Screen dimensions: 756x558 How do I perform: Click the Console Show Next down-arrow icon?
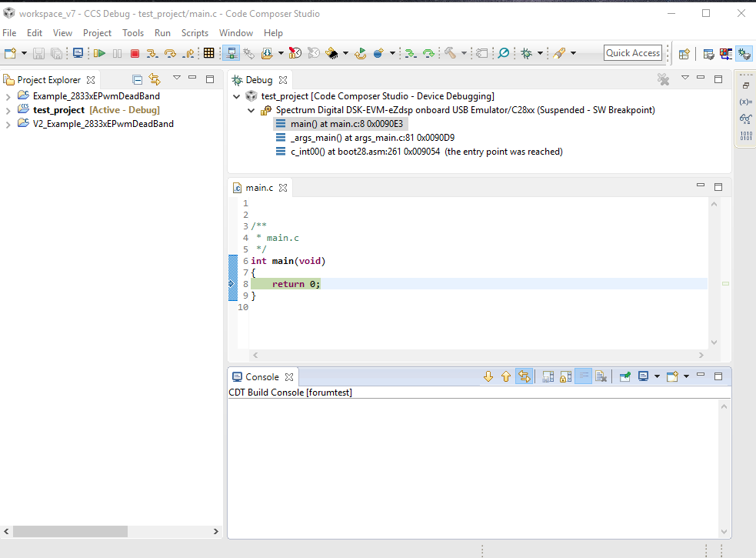(x=488, y=376)
